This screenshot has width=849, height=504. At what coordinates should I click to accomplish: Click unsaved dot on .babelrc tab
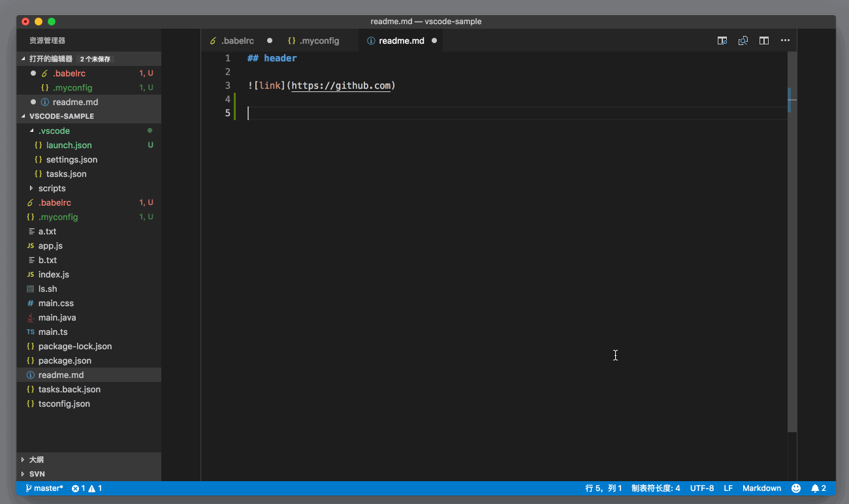[270, 40]
